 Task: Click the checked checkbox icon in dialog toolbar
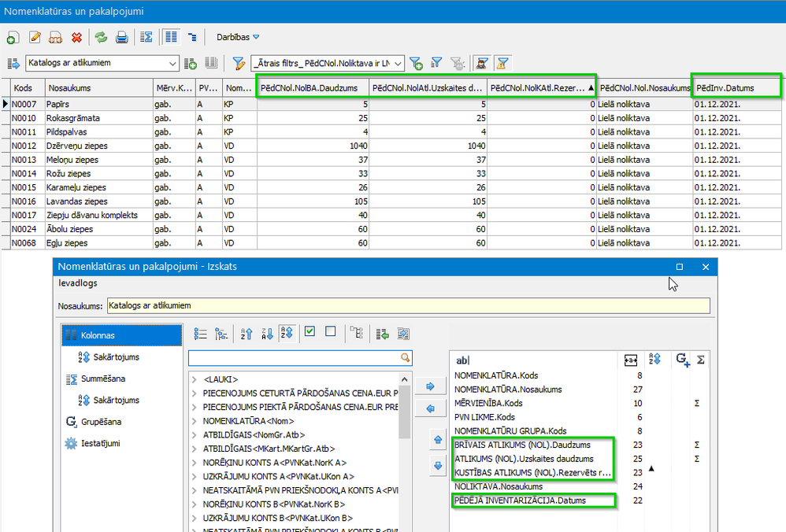(310, 333)
